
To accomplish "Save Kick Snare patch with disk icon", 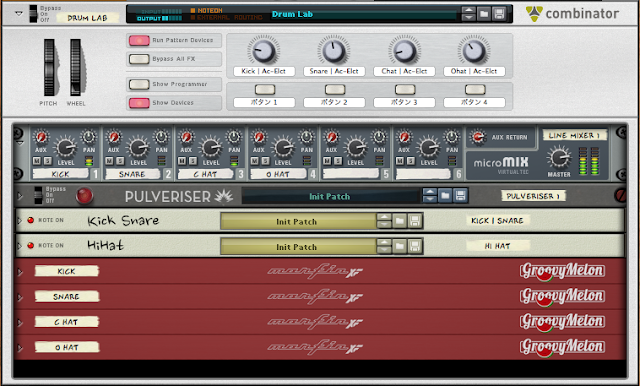I will pyautogui.click(x=415, y=221).
